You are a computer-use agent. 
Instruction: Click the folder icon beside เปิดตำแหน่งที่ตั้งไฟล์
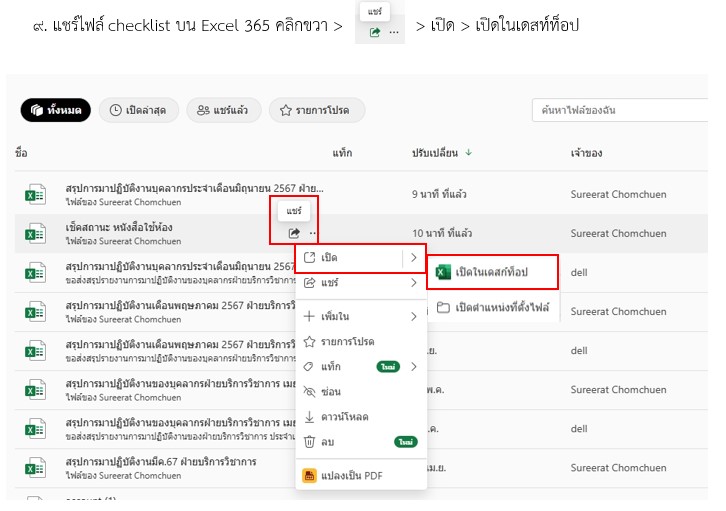[443, 307]
